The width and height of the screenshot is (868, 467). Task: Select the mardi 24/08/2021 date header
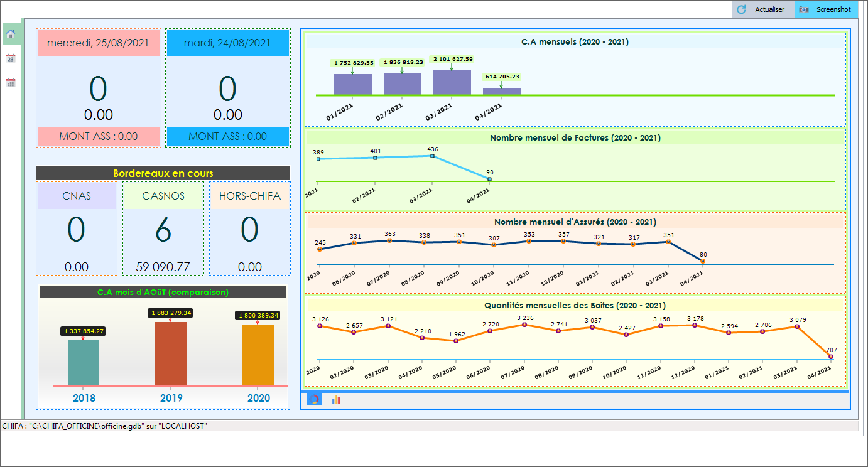[x=227, y=43]
